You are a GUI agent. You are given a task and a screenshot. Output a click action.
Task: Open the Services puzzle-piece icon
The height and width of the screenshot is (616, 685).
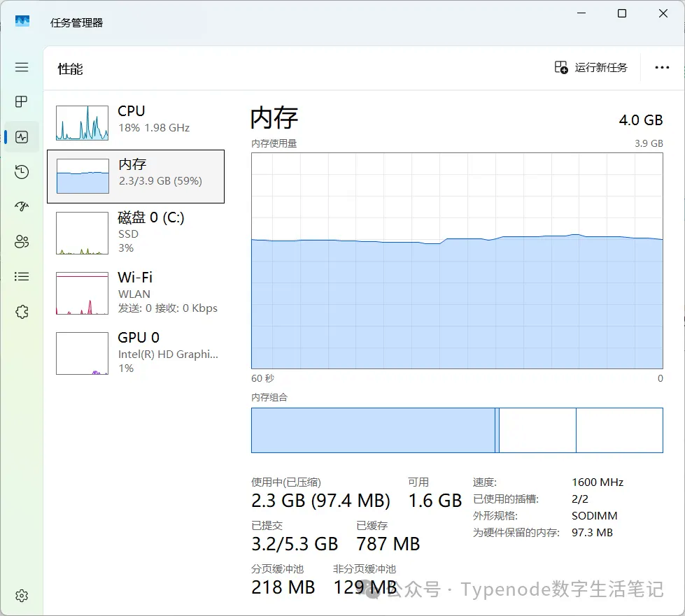(22, 312)
